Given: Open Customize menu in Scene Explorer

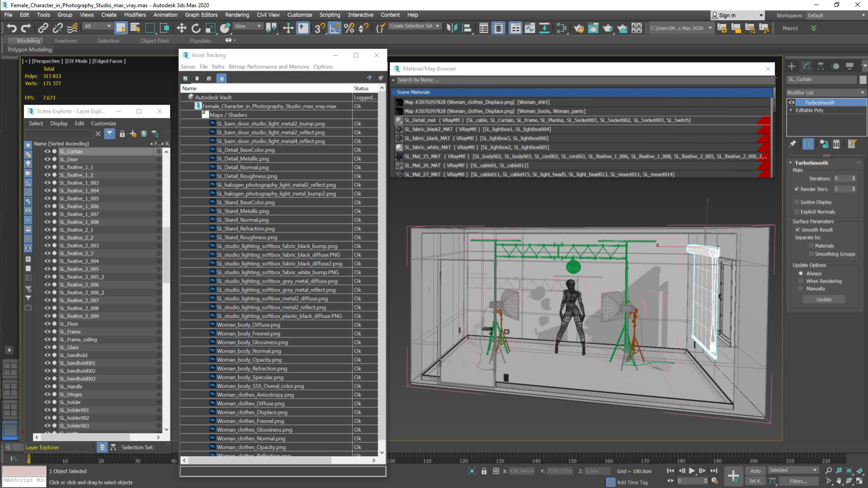Looking at the screenshot, I should pyautogui.click(x=104, y=123).
